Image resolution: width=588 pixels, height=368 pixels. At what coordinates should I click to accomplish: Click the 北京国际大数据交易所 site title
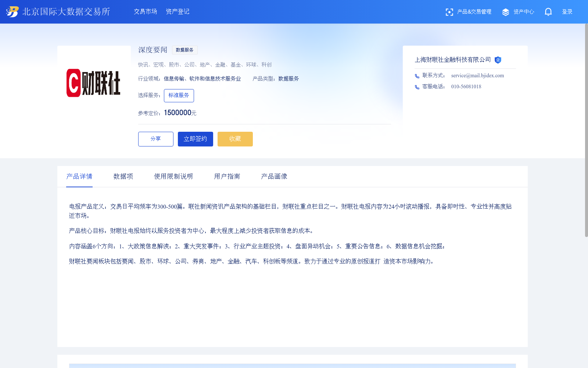click(x=66, y=12)
